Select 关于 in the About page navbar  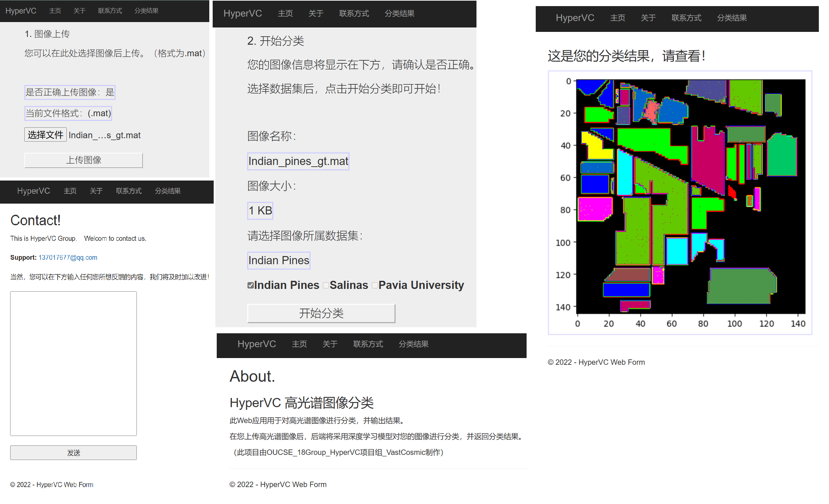pos(330,344)
